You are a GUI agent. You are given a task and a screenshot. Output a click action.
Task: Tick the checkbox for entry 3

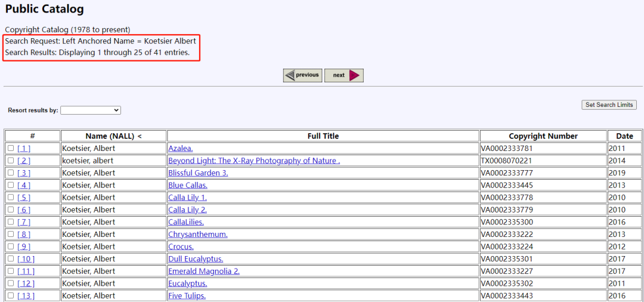11,173
